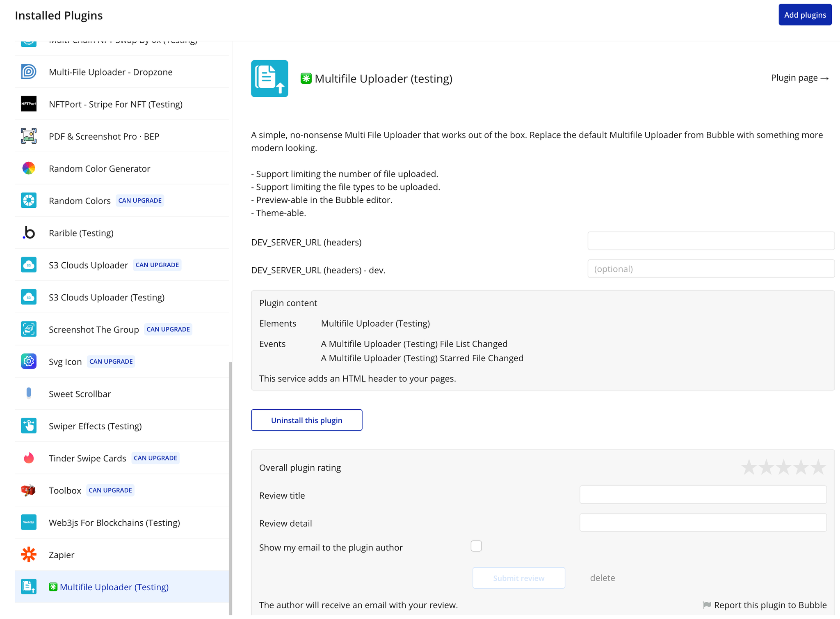Select Screenshot The Group plugin name

pyautogui.click(x=94, y=329)
